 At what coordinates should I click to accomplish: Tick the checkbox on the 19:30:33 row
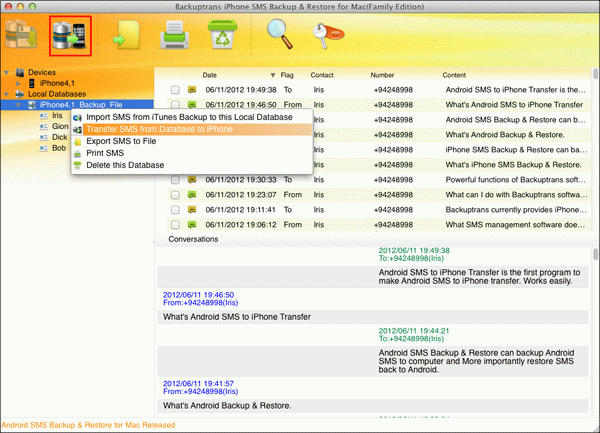pos(175,180)
